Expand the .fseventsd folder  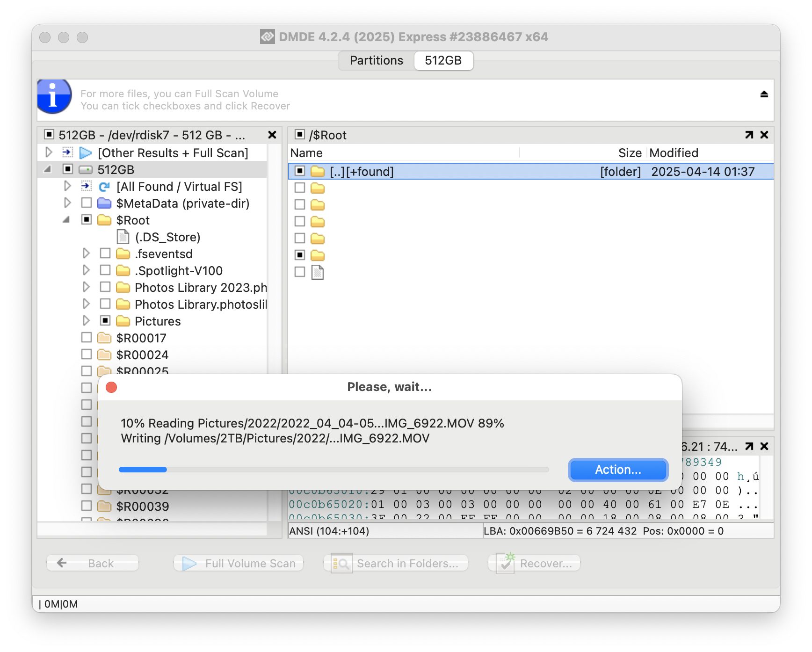tap(86, 253)
